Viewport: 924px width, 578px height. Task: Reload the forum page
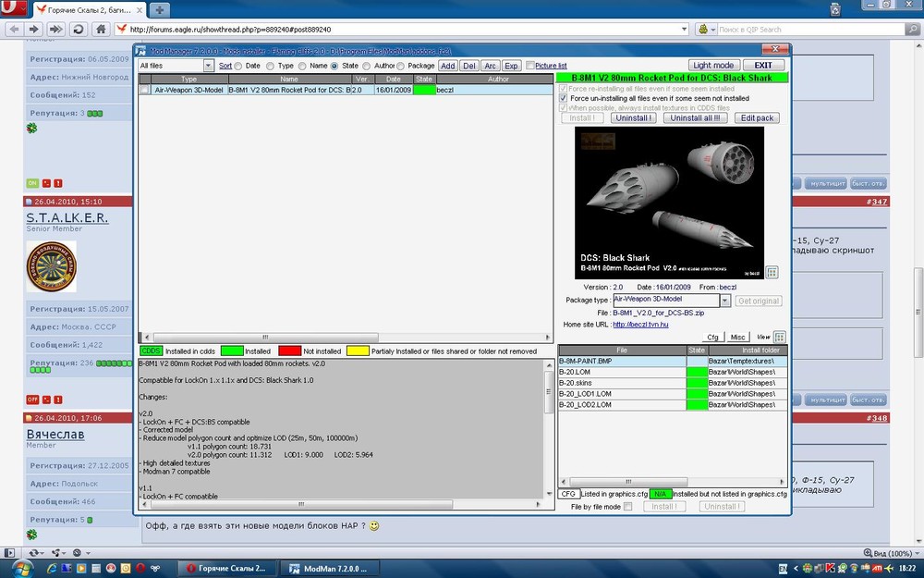[x=78, y=29]
